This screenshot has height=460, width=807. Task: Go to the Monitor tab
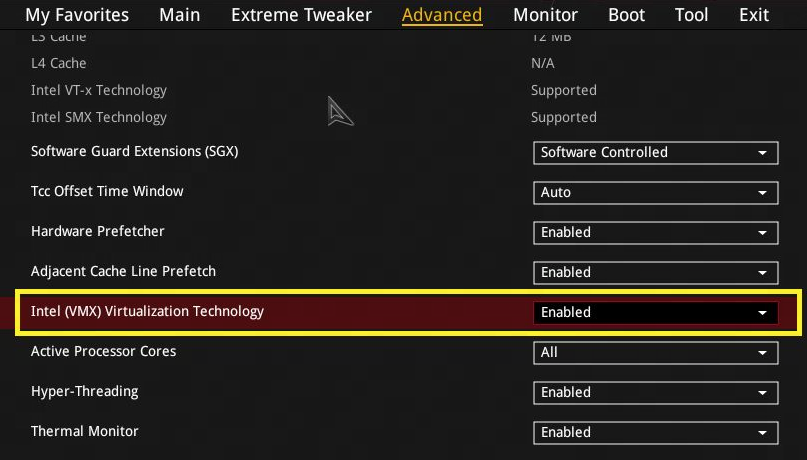pos(545,15)
